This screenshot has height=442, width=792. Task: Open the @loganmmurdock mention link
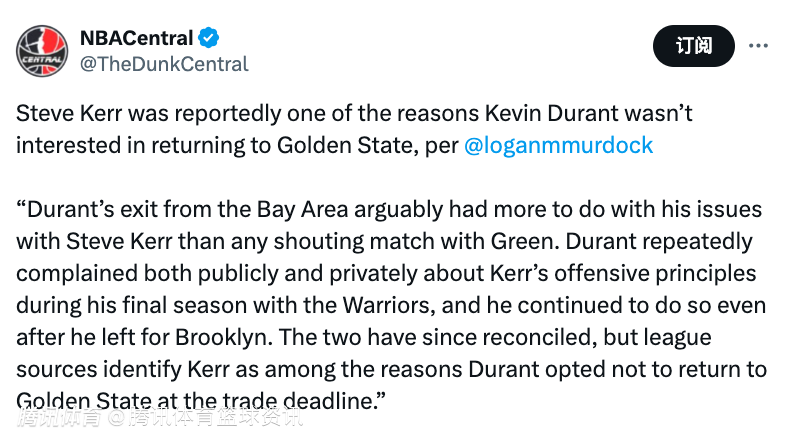(x=558, y=145)
